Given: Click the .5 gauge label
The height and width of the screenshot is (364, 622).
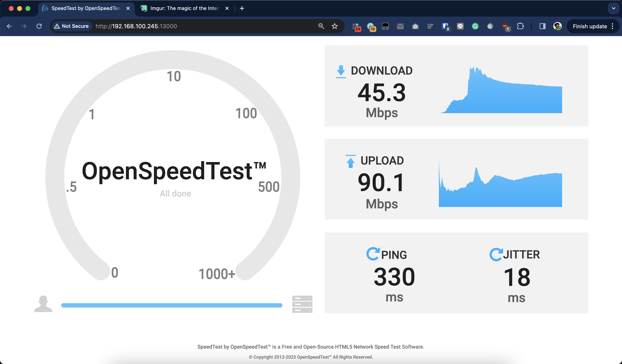Looking at the screenshot, I should pos(71,187).
